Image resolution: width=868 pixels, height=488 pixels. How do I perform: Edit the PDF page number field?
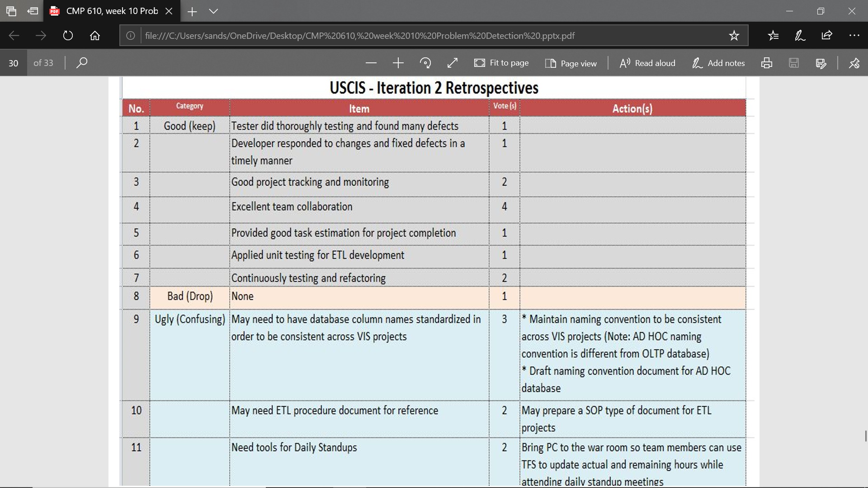(14, 63)
